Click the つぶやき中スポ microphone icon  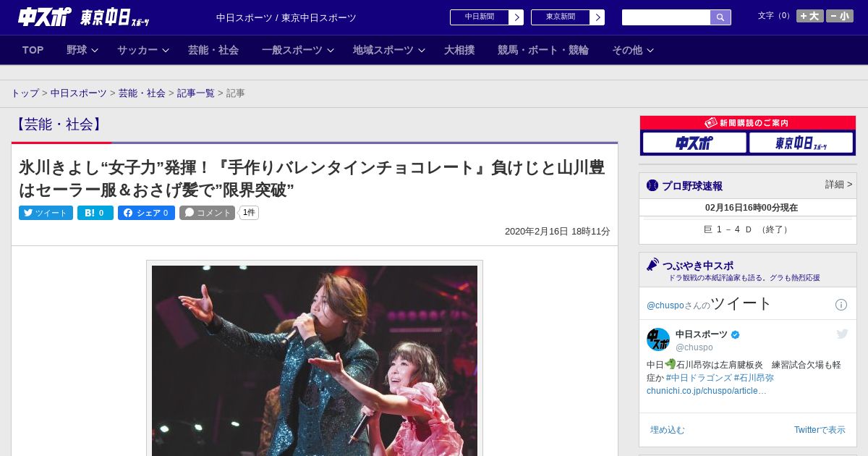653,265
